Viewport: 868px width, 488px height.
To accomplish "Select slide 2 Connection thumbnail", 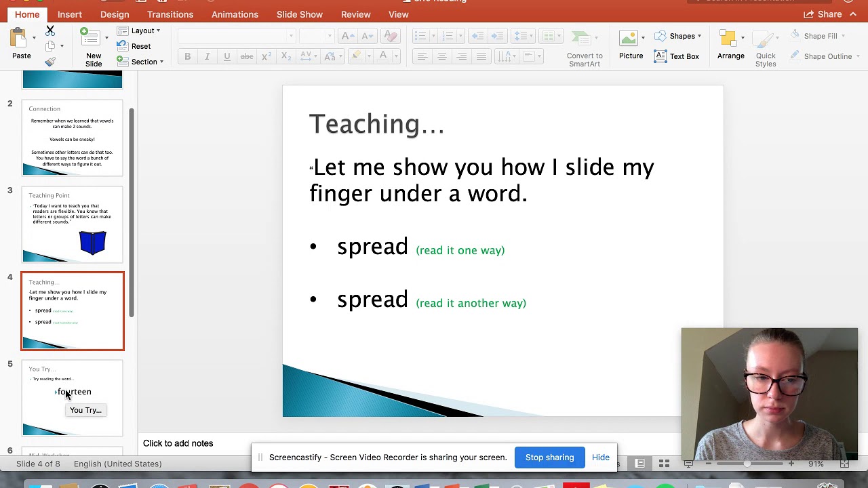I will pyautogui.click(x=73, y=138).
